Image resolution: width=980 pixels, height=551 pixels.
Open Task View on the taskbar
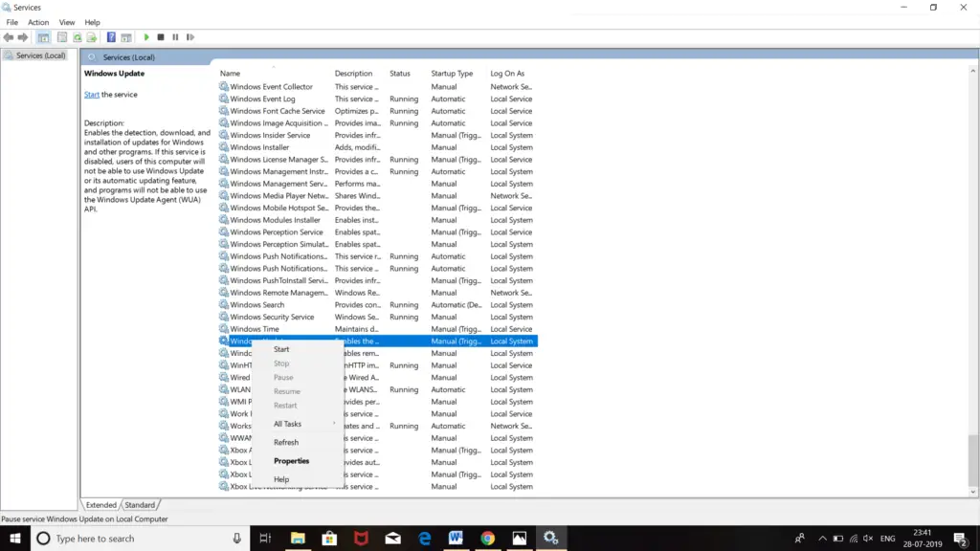(266, 538)
